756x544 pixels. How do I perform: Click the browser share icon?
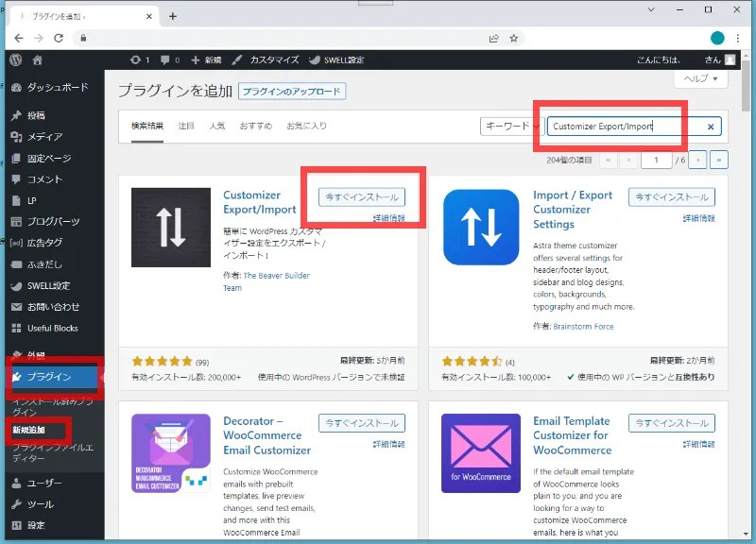493,38
